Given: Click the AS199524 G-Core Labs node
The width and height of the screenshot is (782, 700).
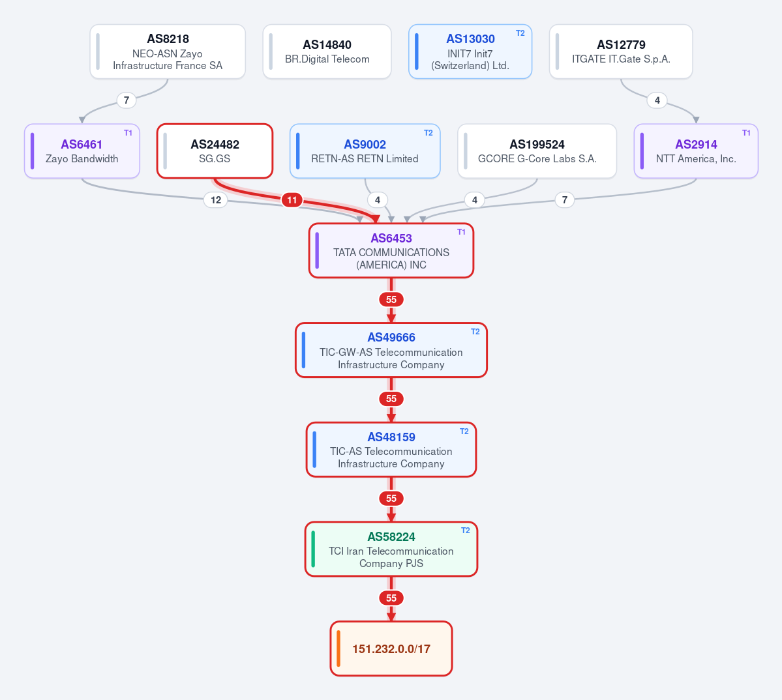Looking at the screenshot, I should click(x=537, y=151).
